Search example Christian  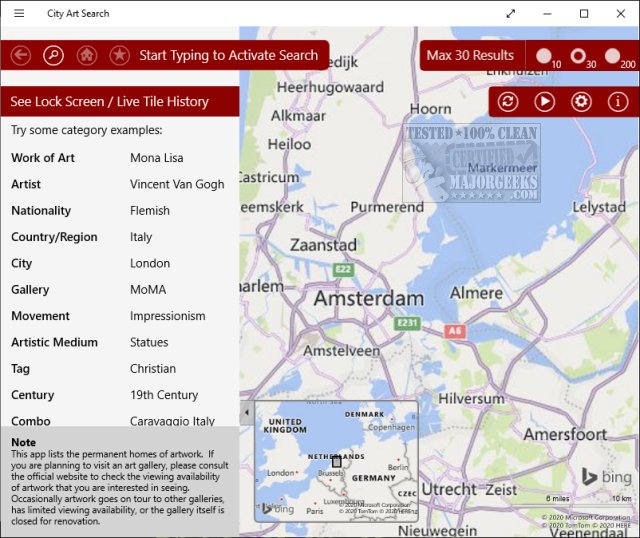[x=153, y=369]
